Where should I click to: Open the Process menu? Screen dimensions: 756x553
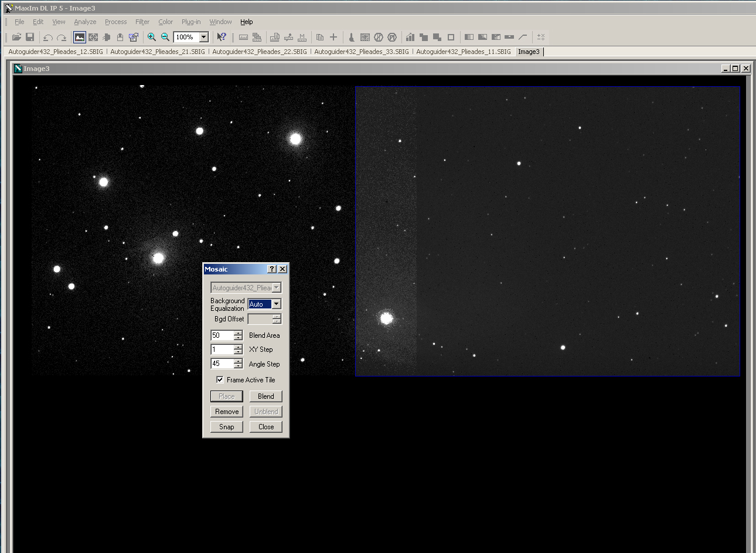coord(115,22)
